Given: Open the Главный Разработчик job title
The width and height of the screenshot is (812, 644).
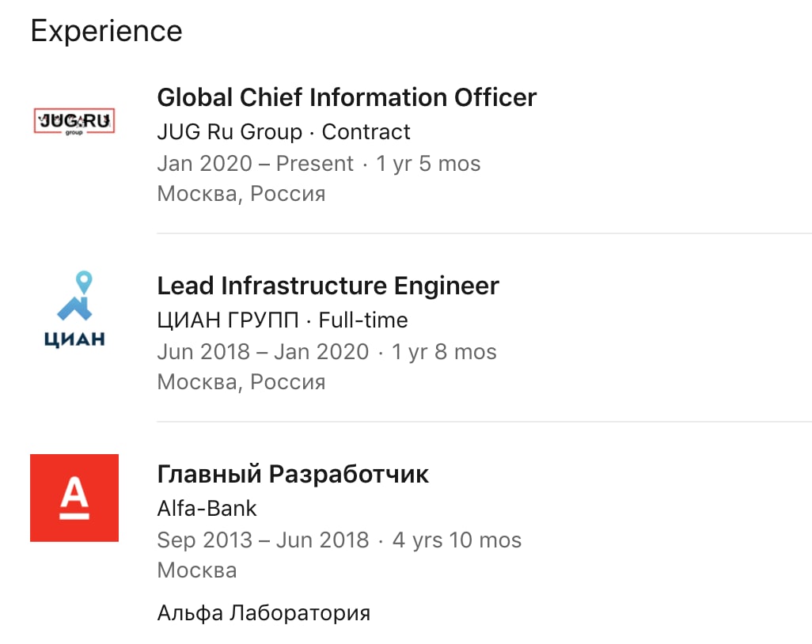Looking at the screenshot, I should click(293, 474).
